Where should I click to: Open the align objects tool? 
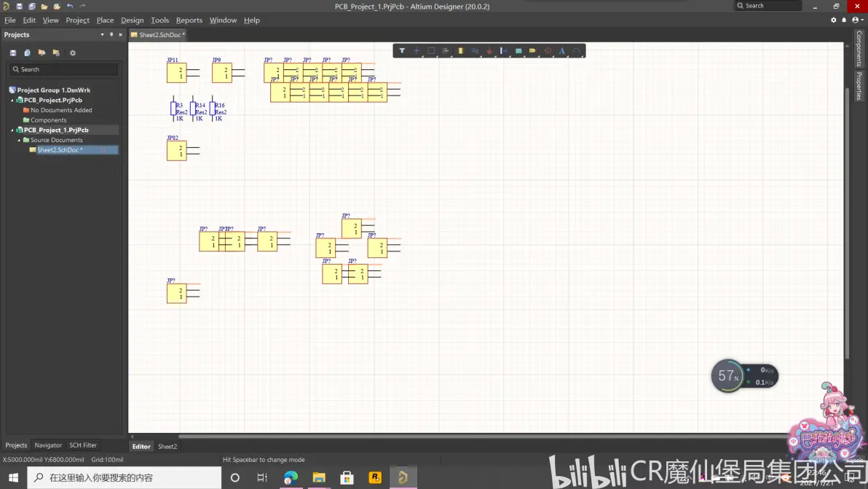[446, 51]
